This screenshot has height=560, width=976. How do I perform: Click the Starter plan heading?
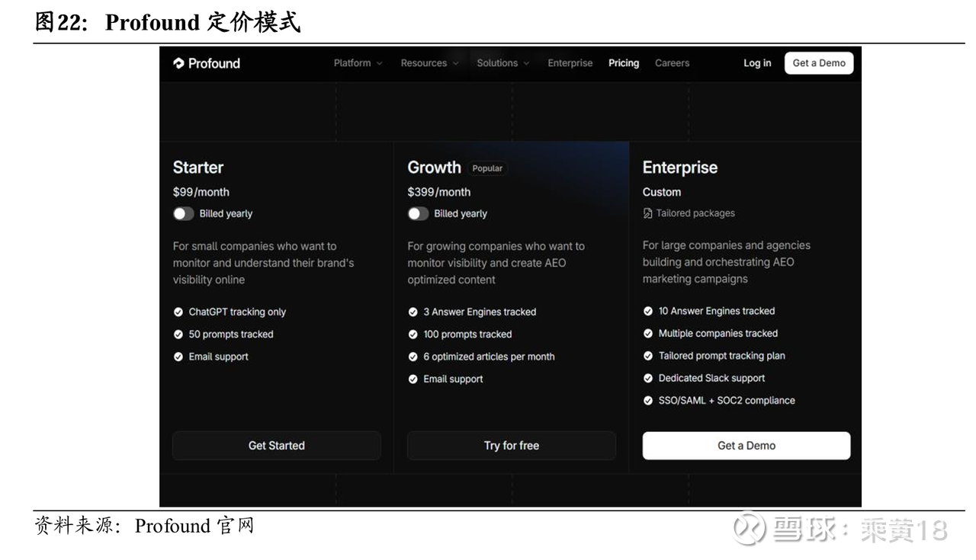point(198,168)
